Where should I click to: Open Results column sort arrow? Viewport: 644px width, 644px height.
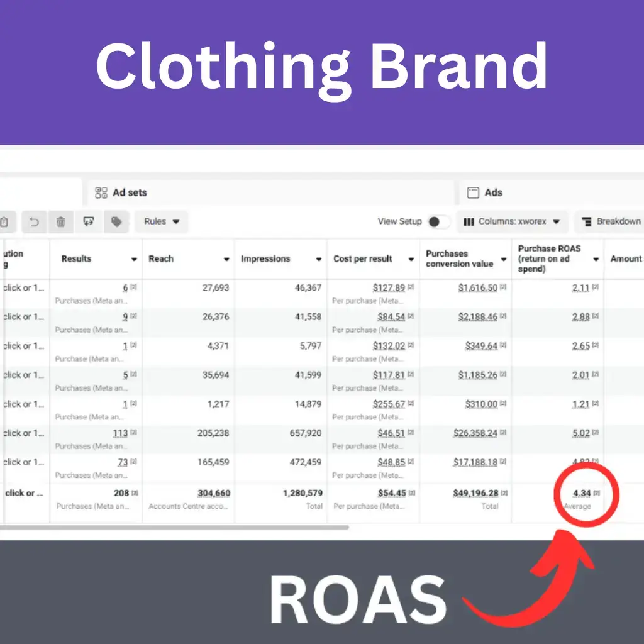[x=134, y=259]
